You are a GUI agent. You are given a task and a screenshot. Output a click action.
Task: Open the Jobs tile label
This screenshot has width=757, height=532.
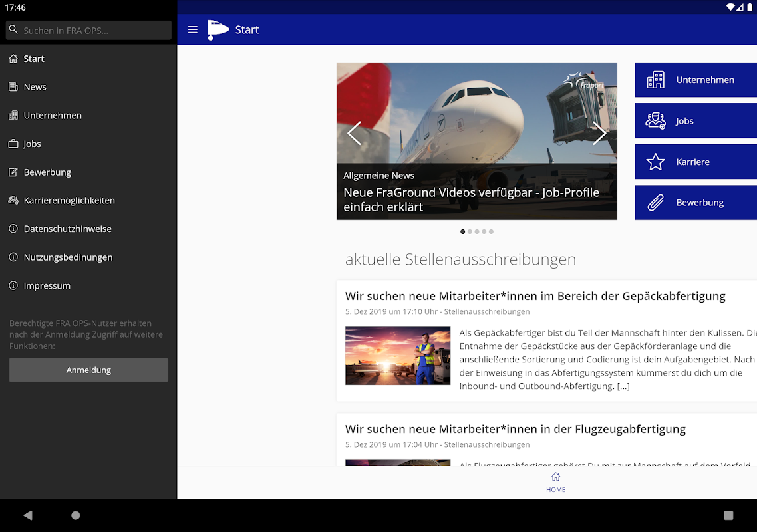tap(684, 121)
